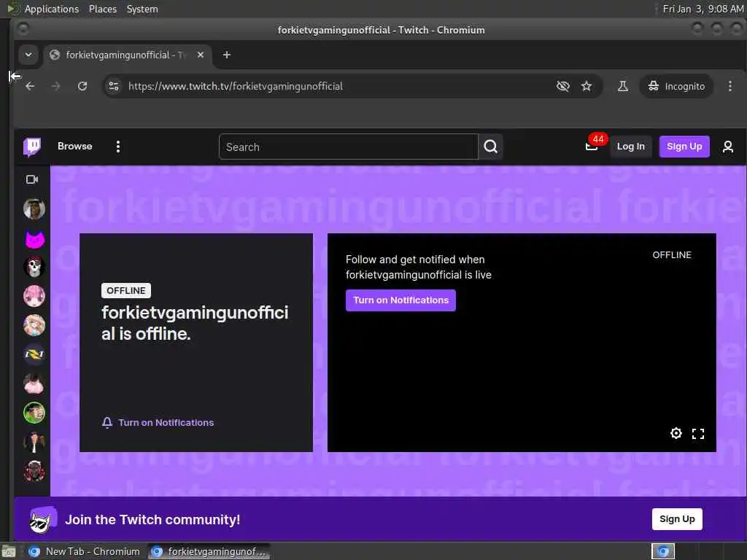Image resolution: width=747 pixels, height=560 pixels.
Task: Open site information icon in address bar
Action: click(114, 86)
